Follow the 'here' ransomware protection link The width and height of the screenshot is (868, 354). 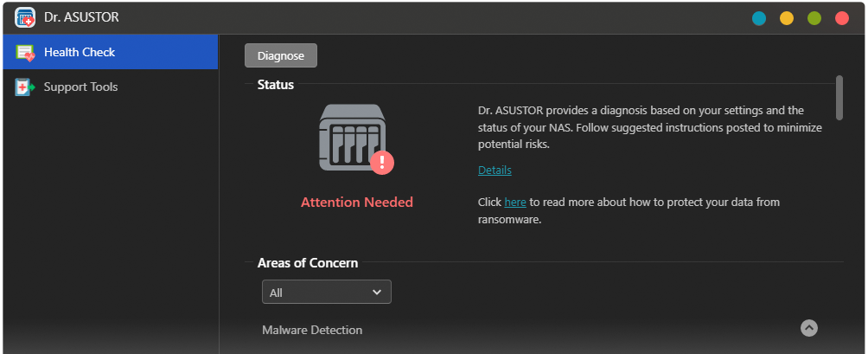tap(515, 202)
